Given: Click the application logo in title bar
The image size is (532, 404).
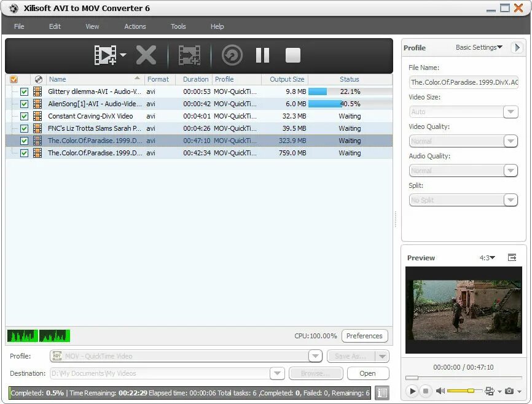Looking at the screenshot, I should 14,8.
